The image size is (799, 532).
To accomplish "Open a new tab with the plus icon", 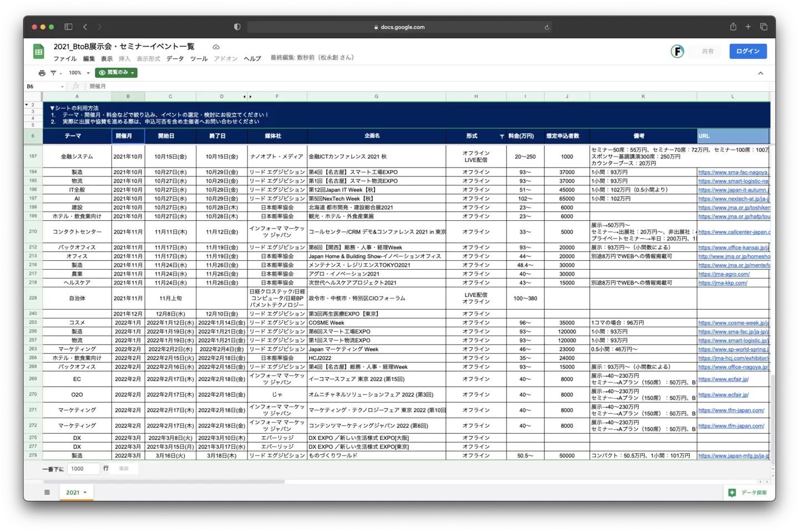I will [x=748, y=27].
